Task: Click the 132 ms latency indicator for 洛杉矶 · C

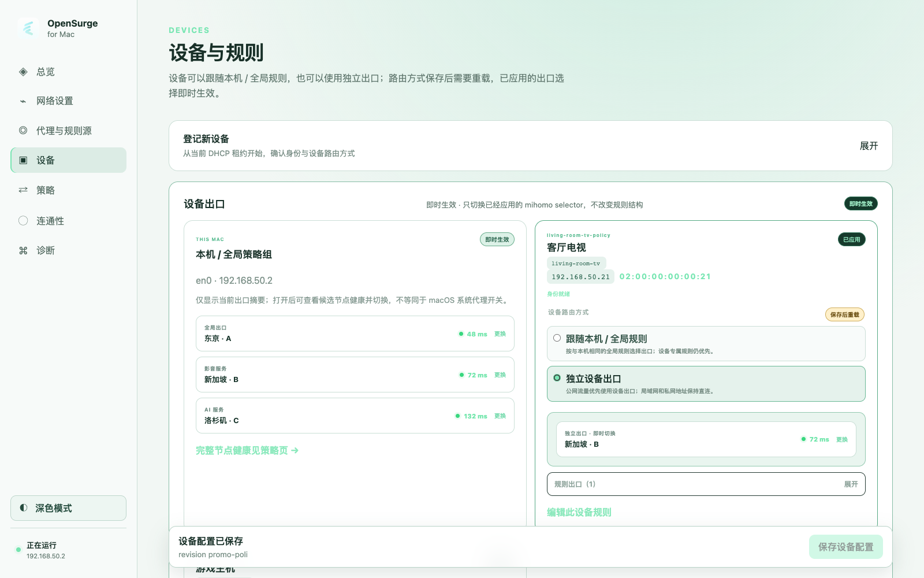Action: (471, 416)
